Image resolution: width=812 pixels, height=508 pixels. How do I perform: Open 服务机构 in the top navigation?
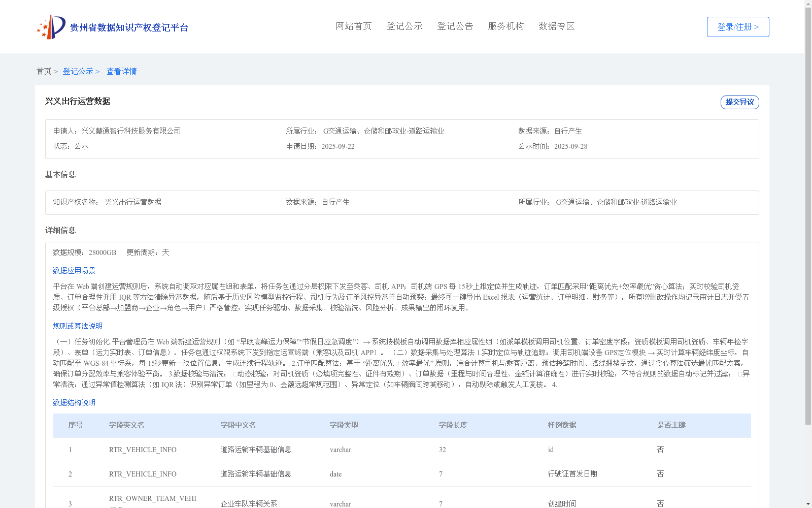[506, 26]
